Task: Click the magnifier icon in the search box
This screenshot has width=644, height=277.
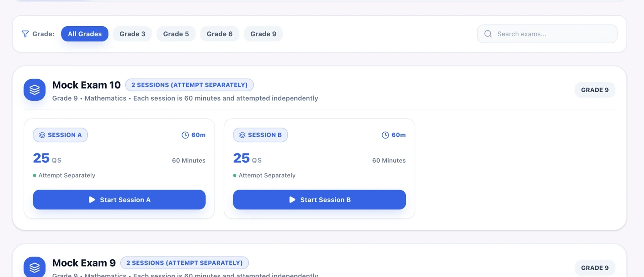Action: click(488, 34)
